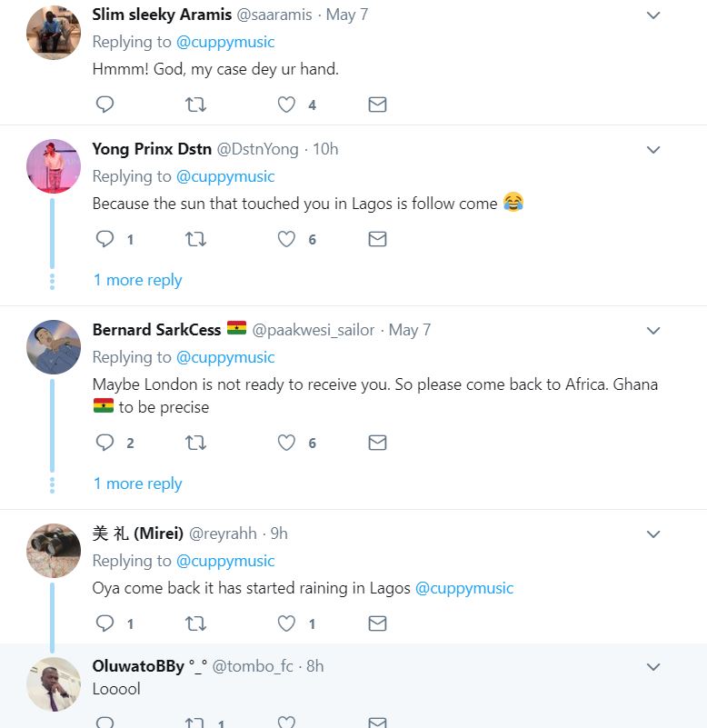Share Mirei's tweet via direct message
Image resolution: width=707 pixels, height=728 pixels.
pyautogui.click(x=377, y=623)
